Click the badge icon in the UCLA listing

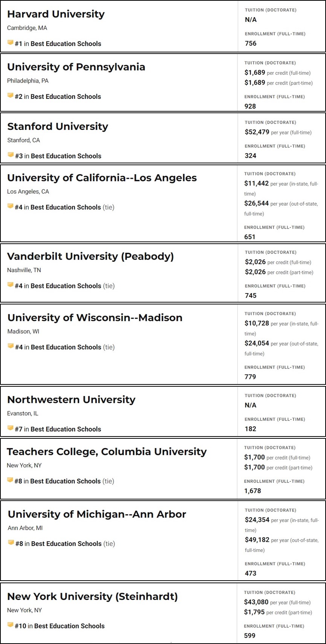(x=11, y=206)
